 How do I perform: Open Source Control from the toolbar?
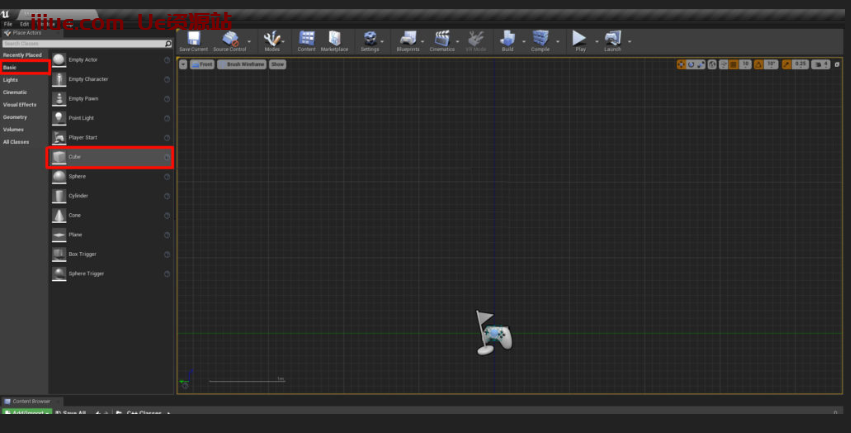point(231,40)
